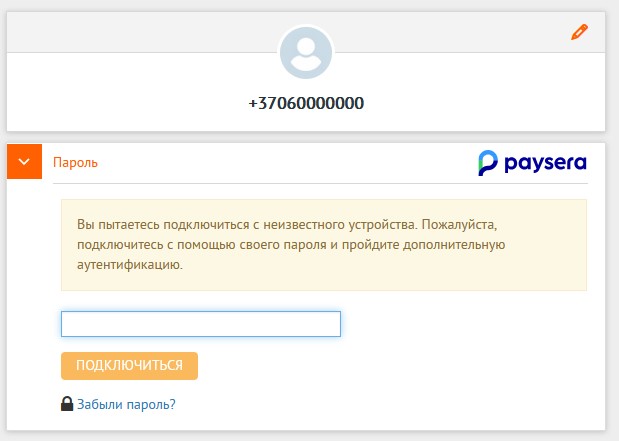Click the orange pencil edit icon
Image resolution: width=619 pixels, height=441 pixels.
tap(579, 32)
